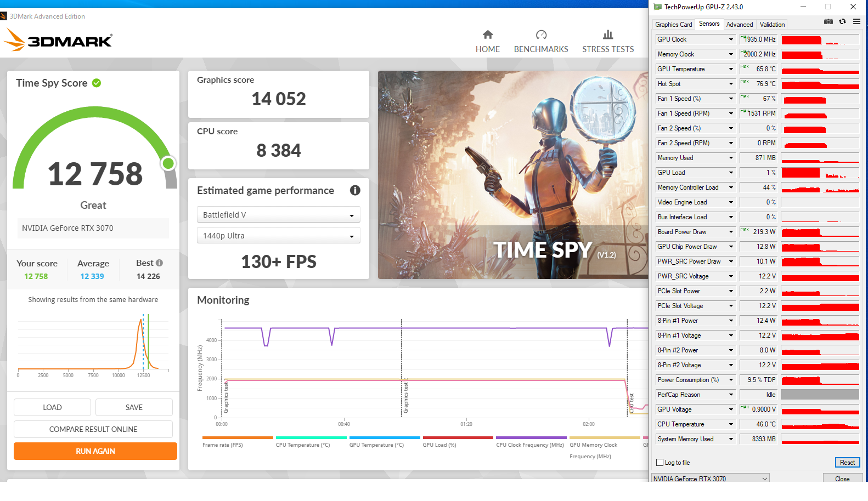Click GPU-Z Close button
This screenshot has width=868, height=501.
click(842, 479)
